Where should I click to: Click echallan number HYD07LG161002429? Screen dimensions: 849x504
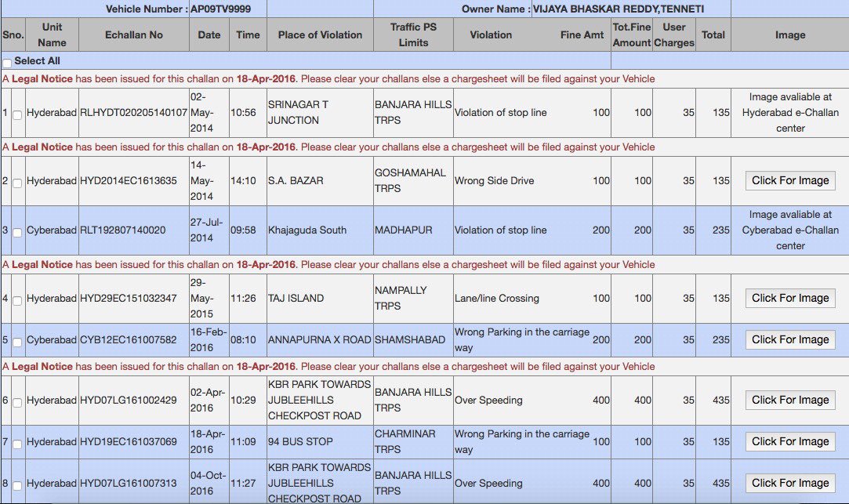click(129, 400)
